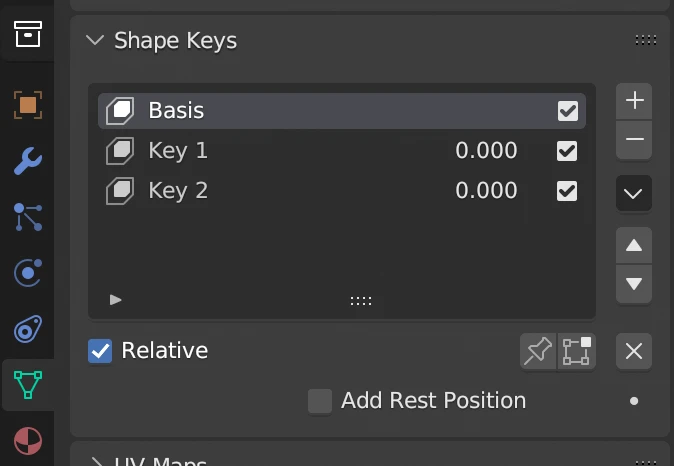
Task: Expand the shape key list filter options
Action: coord(116,299)
